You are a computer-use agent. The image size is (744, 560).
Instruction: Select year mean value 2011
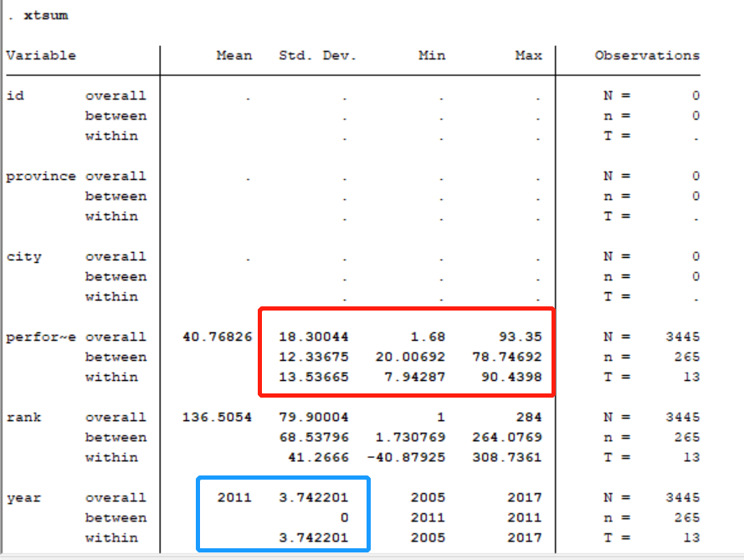(x=234, y=498)
